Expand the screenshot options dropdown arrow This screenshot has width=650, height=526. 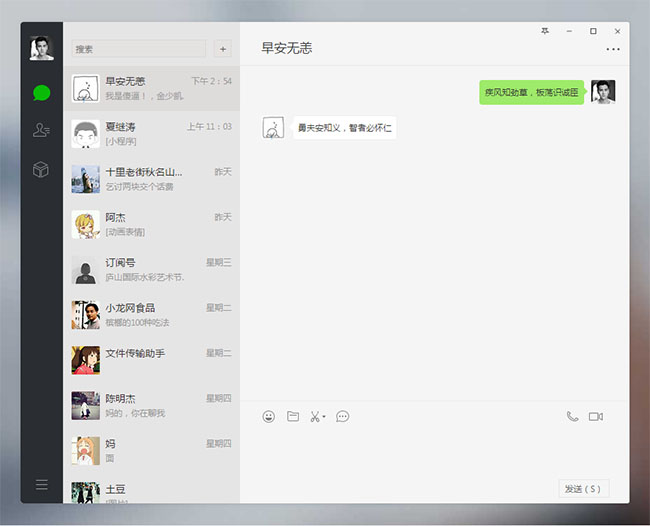(325, 417)
